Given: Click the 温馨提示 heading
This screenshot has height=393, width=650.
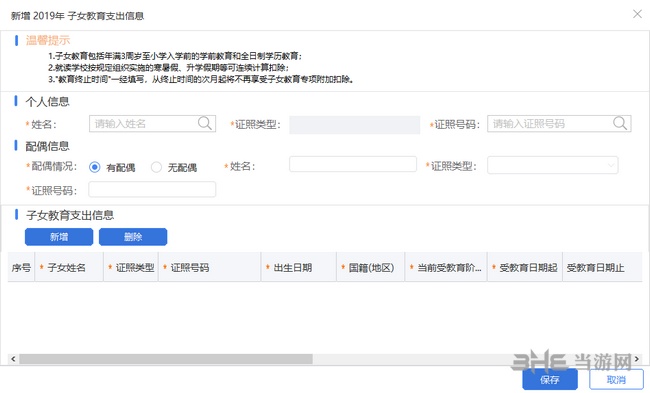Looking at the screenshot, I should [48, 40].
